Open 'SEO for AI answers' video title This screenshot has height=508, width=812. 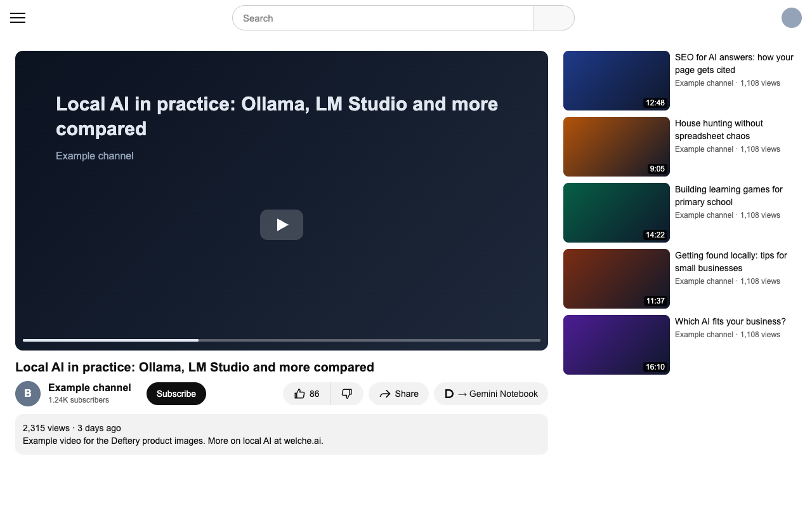734,63
